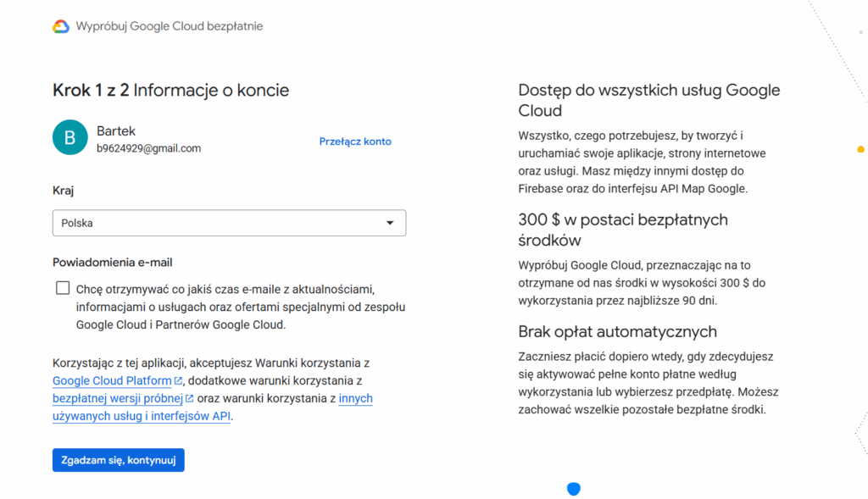Open the "bezpłatnej wersji próbnej" terms link
Image resolution: width=868 pixels, height=499 pixels.
pos(118,398)
